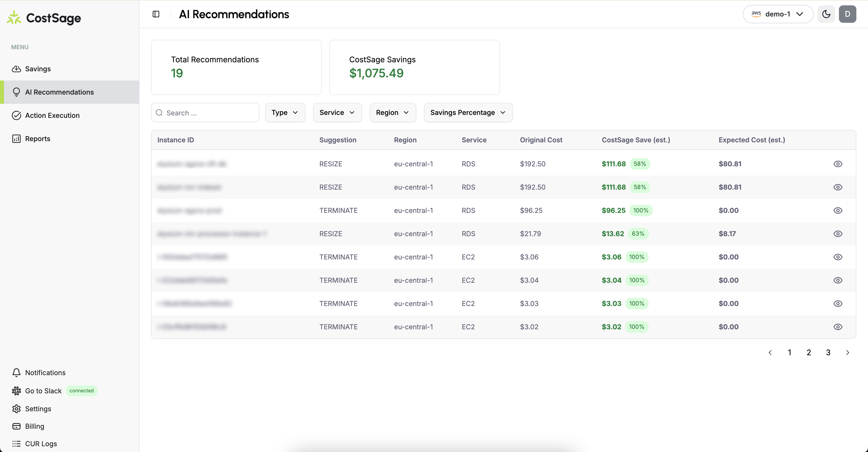Image resolution: width=868 pixels, height=452 pixels.
Task: Open Action Execution menu item
Action: [x=52, y=115]
